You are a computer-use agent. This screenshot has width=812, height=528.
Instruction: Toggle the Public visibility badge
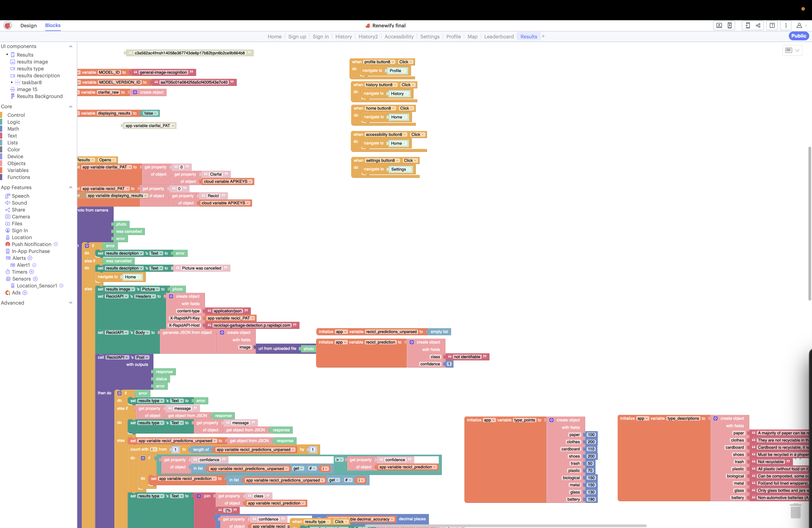(x=798, y=36)
